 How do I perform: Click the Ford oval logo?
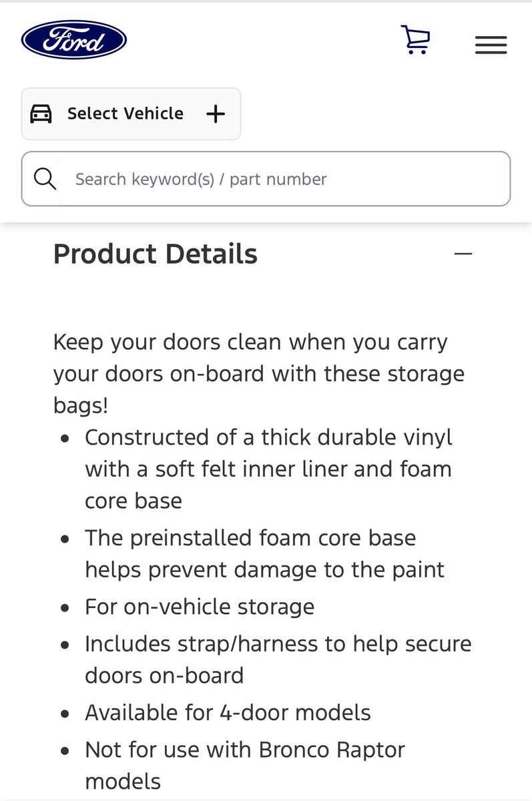tap(74, 40)
